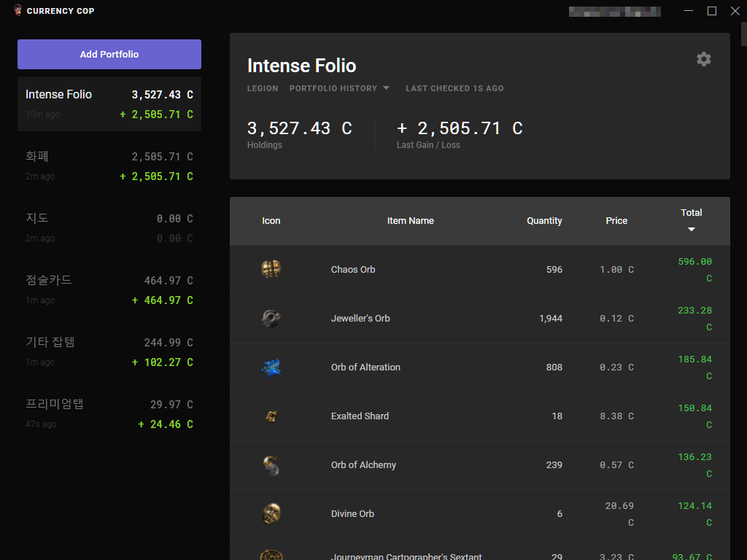
Task: Click the 20.69 C Divine Orb price
Action: pyautogui.click(x=619, y=514)
